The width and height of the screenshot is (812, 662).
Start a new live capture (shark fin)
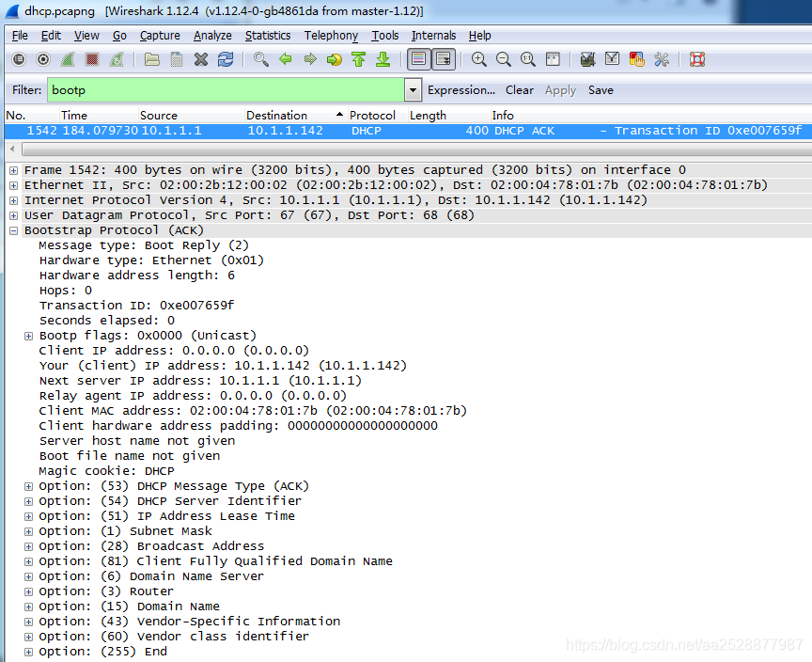click(68, 59)
